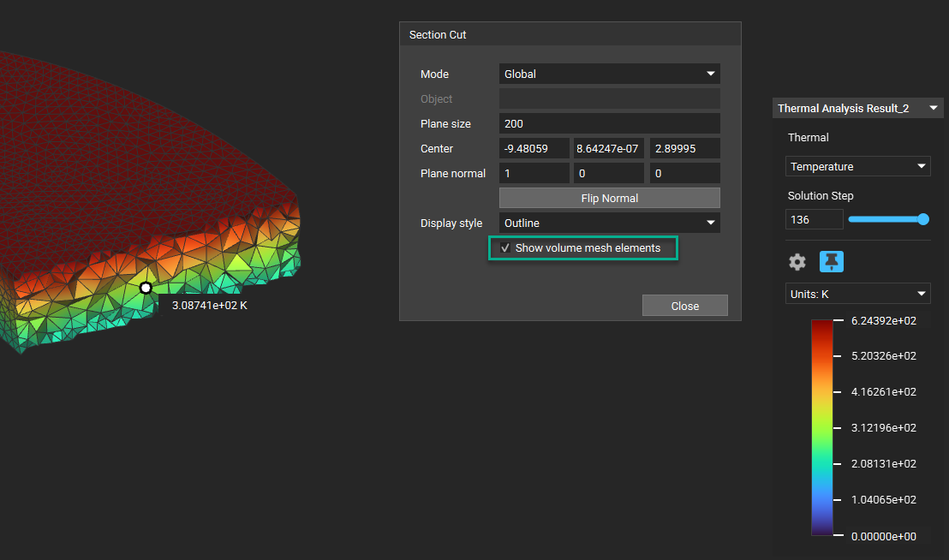Click the legend value 5.20326e+02

point(884,355)
